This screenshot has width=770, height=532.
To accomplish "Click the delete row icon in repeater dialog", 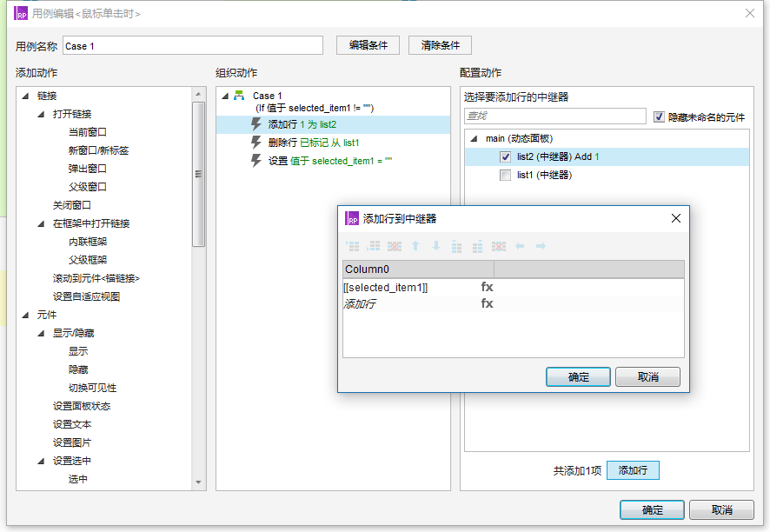I will tap(395, 248).
